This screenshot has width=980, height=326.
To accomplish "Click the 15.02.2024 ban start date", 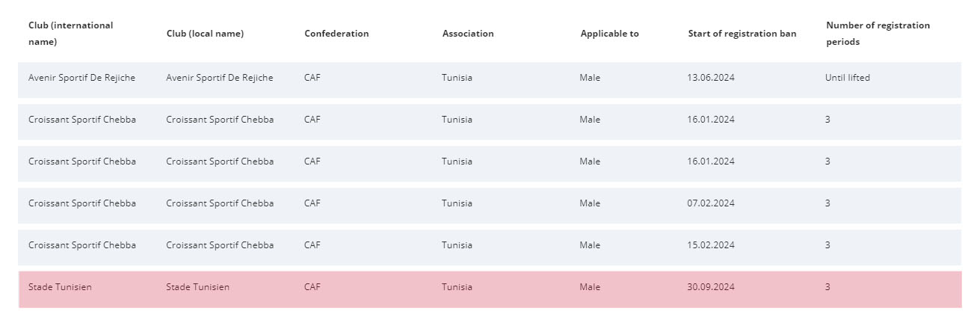I will (711, 245).
